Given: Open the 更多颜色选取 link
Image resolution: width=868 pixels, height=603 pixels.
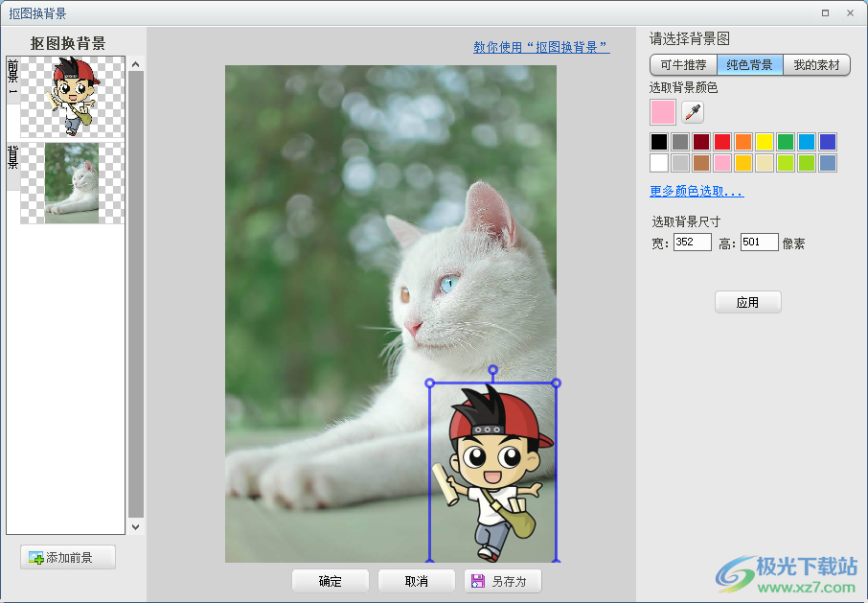Looking at the screenshot, I should click(697, 192).
